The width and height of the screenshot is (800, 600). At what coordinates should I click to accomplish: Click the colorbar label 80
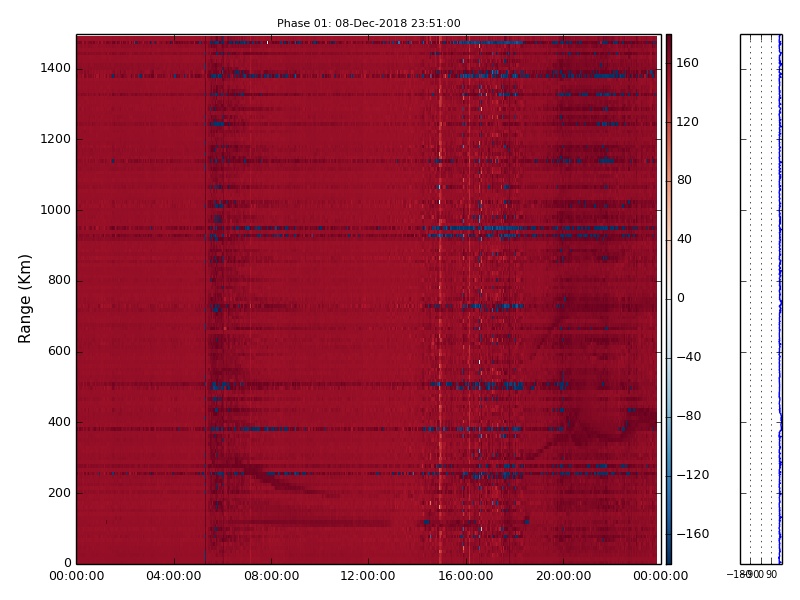(x=684, y=181)
